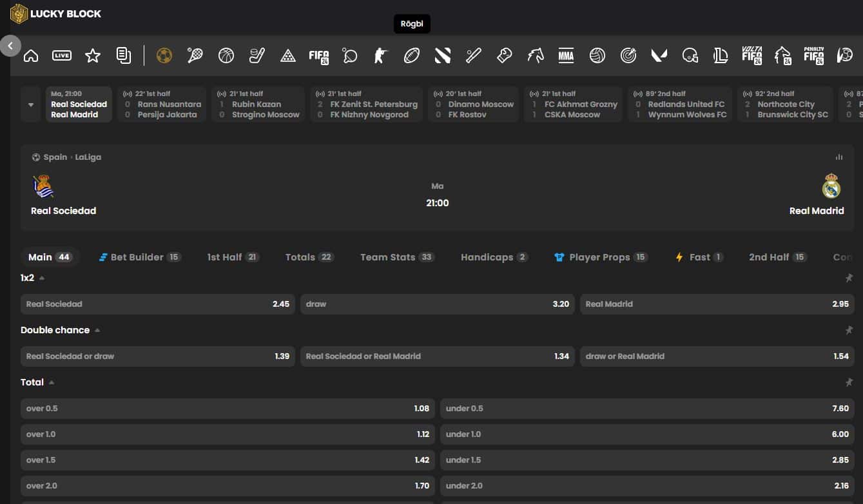Viewport: 863px width, 504px height.
Task: Select draw or Real Madrid 1.54
Action: click(x=717, y=356)
